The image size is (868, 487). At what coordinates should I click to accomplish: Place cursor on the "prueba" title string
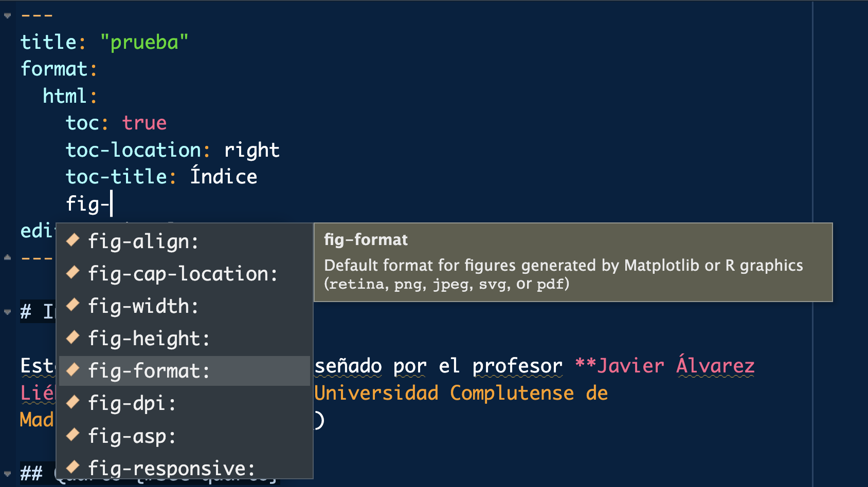point(144,42)
